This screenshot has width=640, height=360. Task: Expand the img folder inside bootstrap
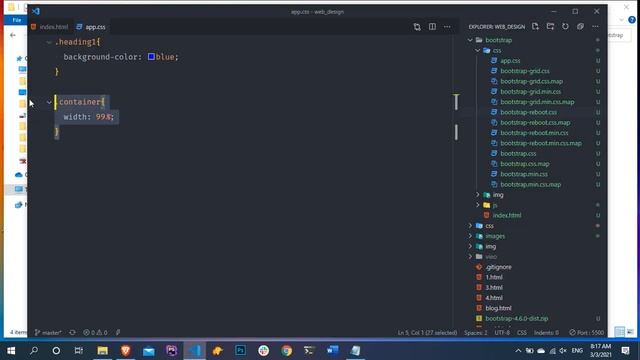coord(478,195)
